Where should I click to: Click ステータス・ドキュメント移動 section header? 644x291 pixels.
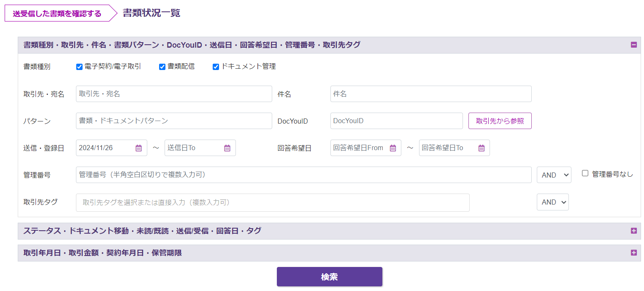pyautogui.click(x=142, y=231)
